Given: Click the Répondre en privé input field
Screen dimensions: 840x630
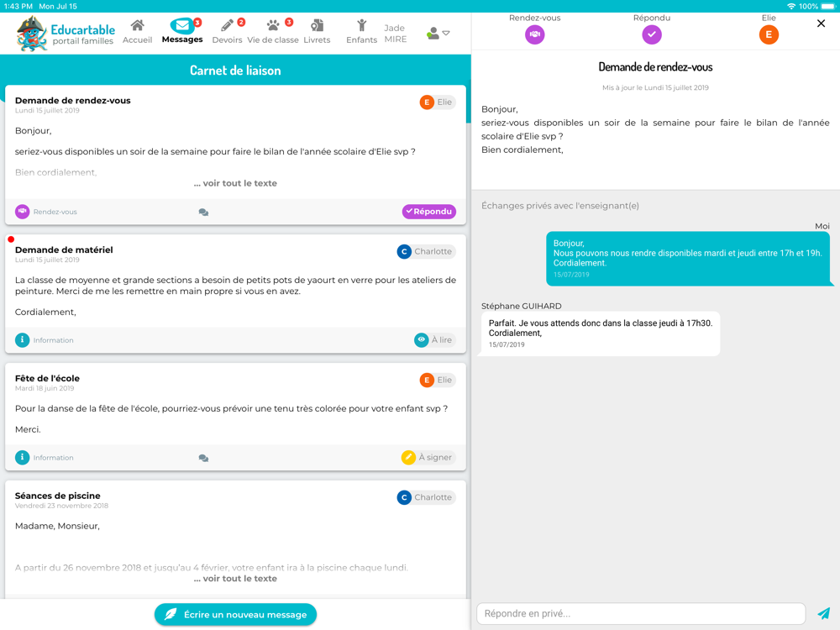Looking at the screenshot, I should tap(641, 614).
